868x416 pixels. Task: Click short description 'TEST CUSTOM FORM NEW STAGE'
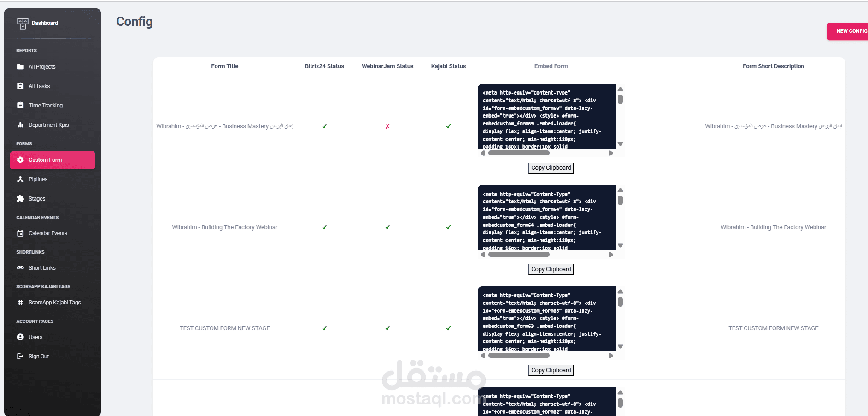tap(774, 328)
